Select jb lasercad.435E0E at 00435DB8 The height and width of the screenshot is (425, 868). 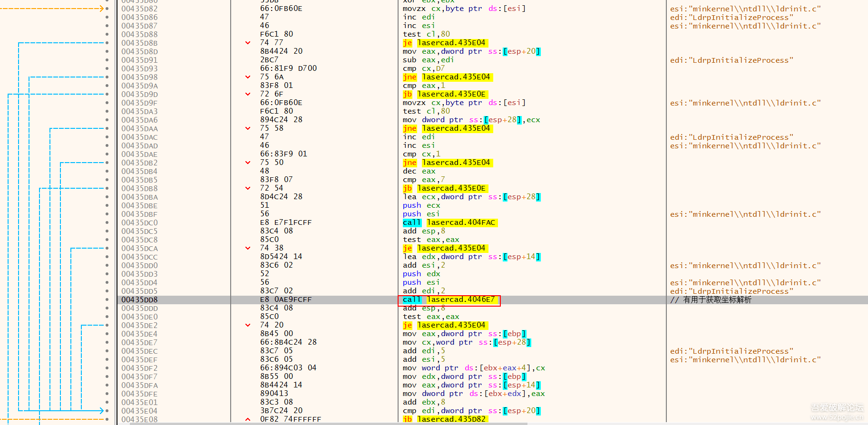click(445, 188)
